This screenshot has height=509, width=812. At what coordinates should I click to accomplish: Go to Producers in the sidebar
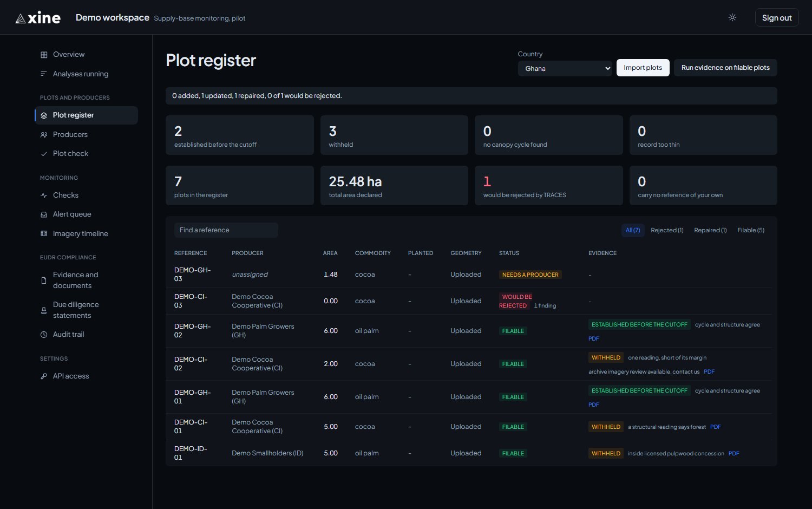coord(70,135)
